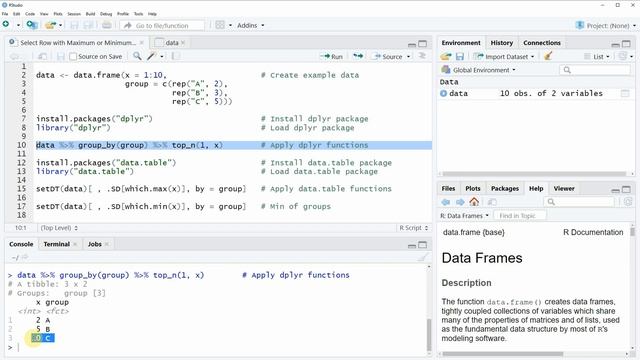The width and height of the screenshot is (640, 360).
Task: Switch to the Files tab
Action: [x=448, y=188]
